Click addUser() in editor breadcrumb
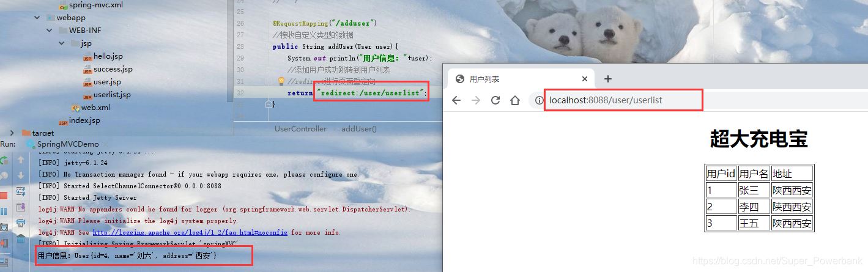The height and width of the screenshot is (272, 868). click(359, 129)
